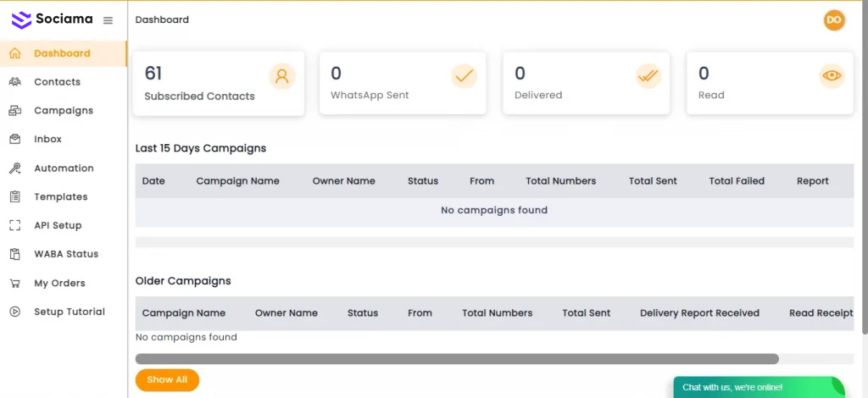868x398 pixels.
Task: Click the Older Campaigns horizontal scrollbar
Action: pos(456,359)
